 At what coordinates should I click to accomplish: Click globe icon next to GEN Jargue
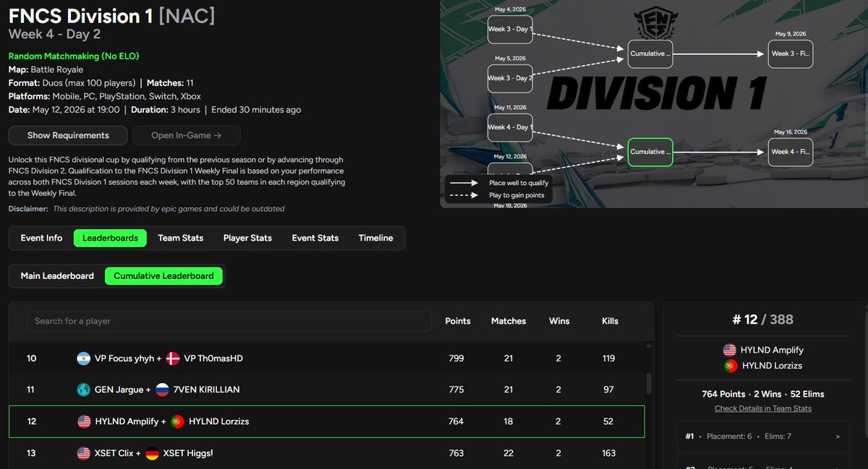coord(84,390)
